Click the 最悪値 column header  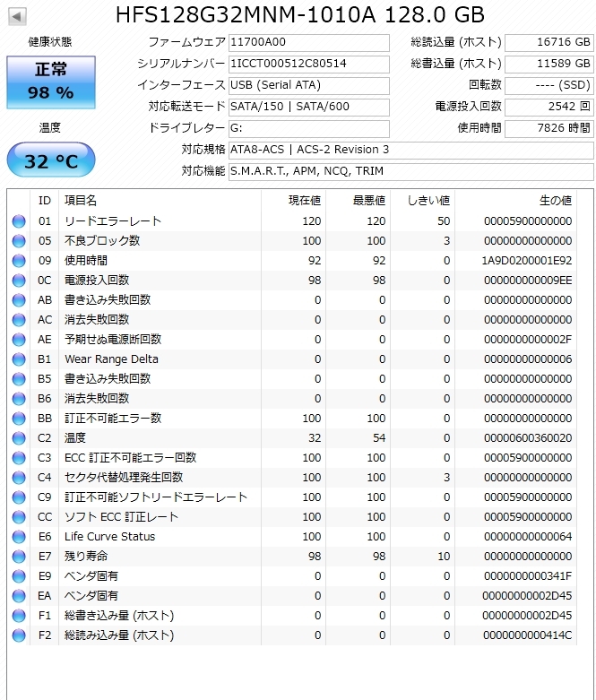point(358,201)
